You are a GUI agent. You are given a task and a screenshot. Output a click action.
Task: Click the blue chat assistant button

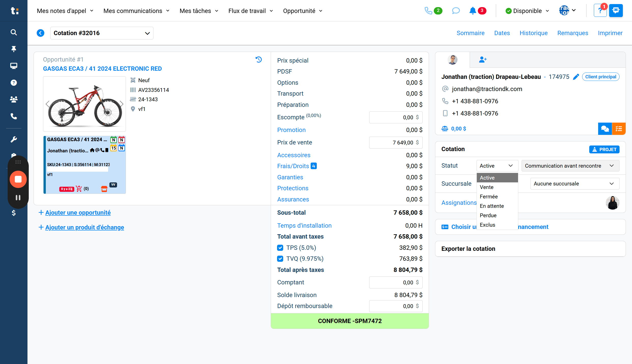click(x=616, y=11)
